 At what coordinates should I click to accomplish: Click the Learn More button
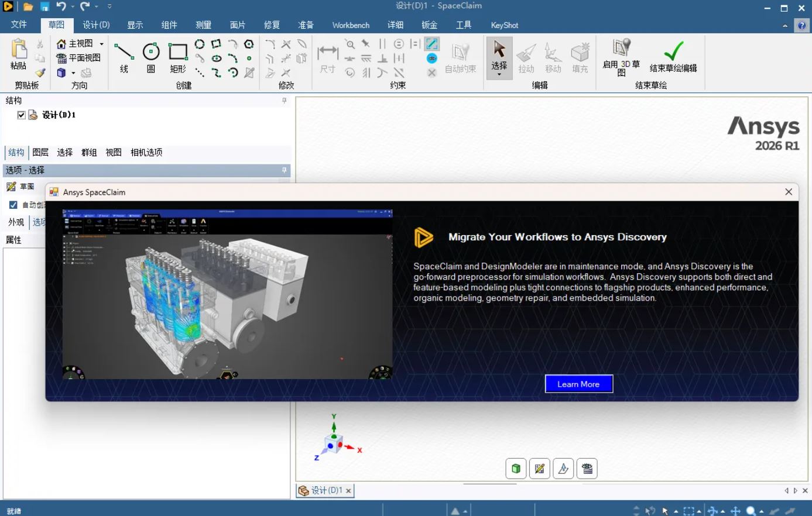(578, 384)
